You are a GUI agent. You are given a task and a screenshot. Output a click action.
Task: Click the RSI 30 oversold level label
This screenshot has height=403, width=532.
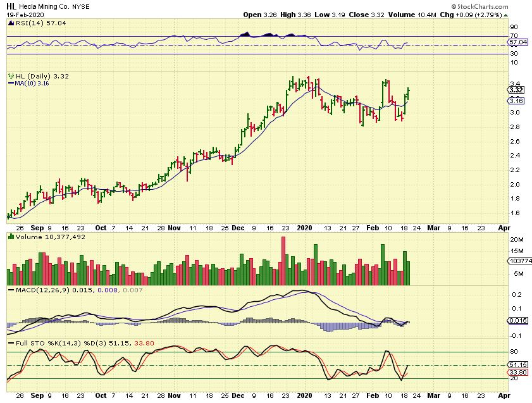coord(514,54)
